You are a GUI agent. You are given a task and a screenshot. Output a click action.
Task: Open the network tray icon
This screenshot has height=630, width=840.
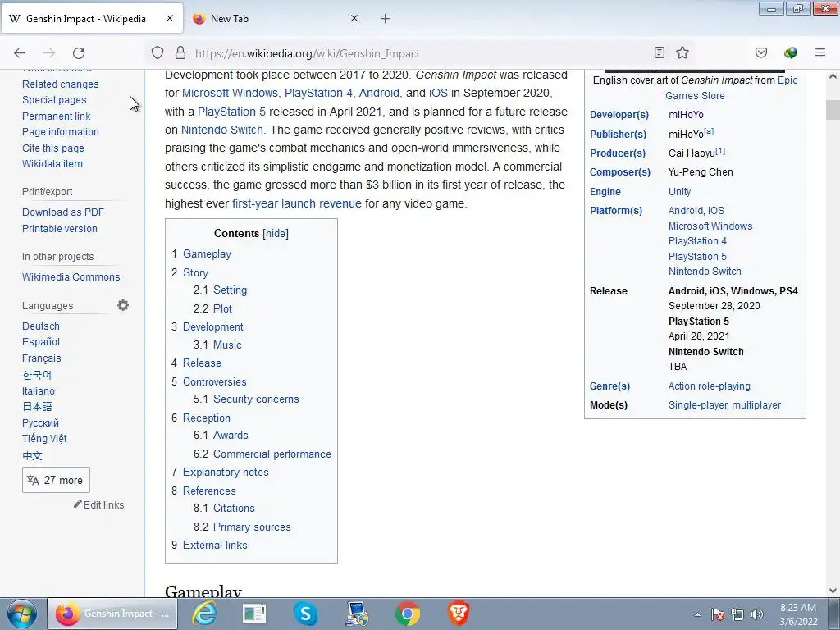pyautogui.click(x=737, y=614)
